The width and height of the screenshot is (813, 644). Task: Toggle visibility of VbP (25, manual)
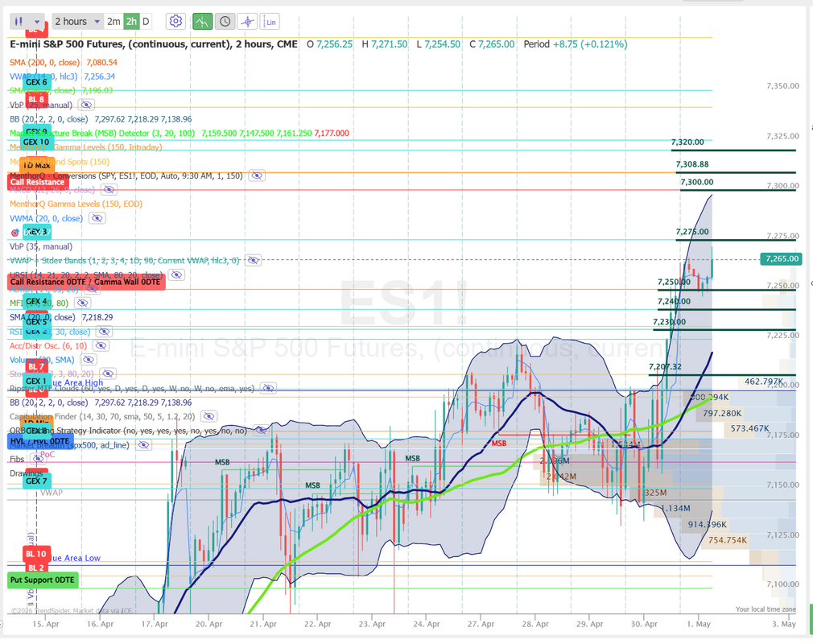click(x=86, y=105)
